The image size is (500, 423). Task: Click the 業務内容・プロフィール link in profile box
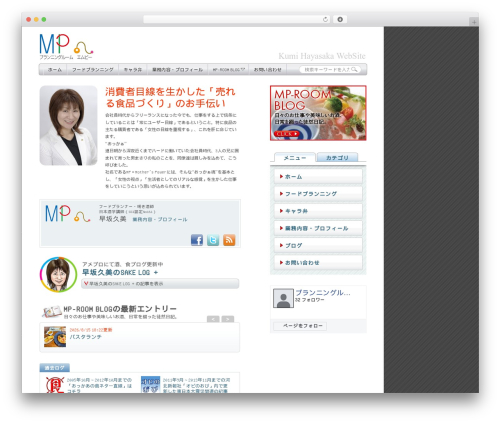(x=160, y=219)
